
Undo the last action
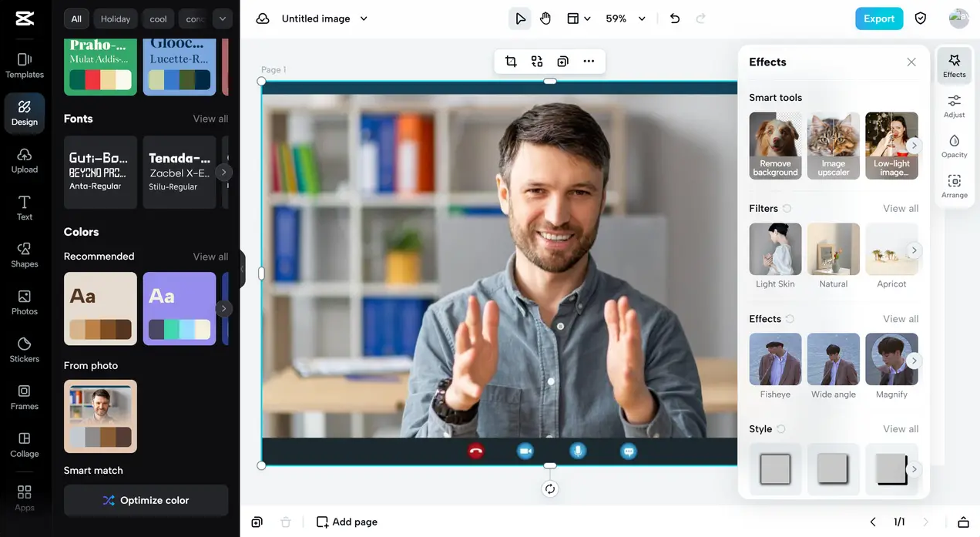click(675, 18)
